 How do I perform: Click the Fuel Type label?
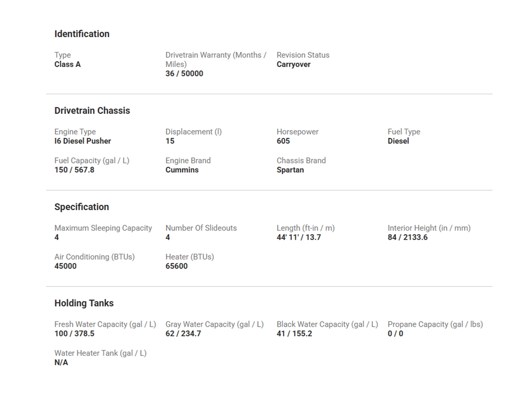(403, 132)
